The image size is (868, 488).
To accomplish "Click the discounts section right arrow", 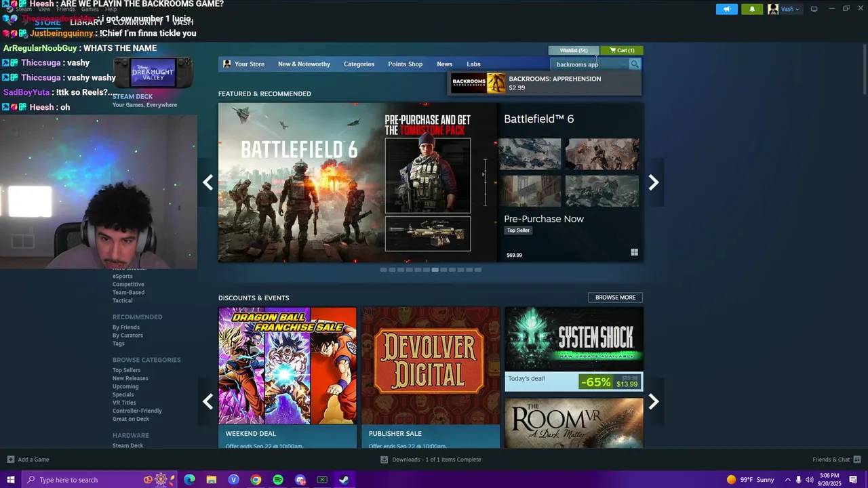I will (x=653, y=402).
